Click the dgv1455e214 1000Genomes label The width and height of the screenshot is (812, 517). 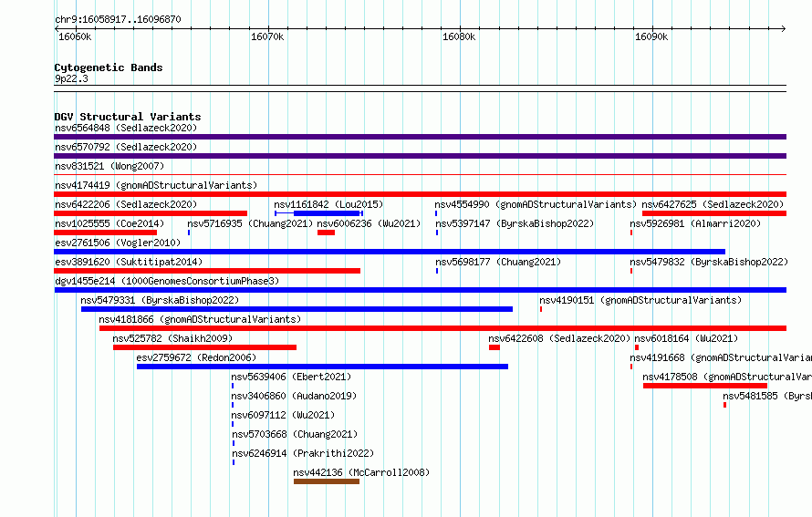click(167, 281)
